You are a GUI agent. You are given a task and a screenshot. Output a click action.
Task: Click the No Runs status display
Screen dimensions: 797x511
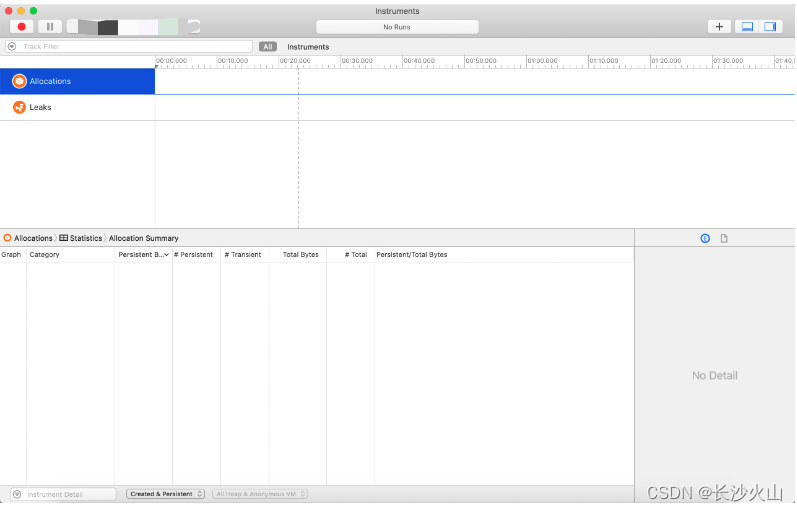[397, 27]
